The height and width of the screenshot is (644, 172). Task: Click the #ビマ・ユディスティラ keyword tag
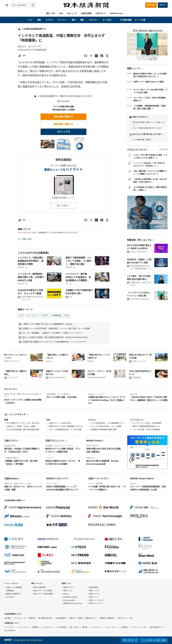[x=29, y=316]
